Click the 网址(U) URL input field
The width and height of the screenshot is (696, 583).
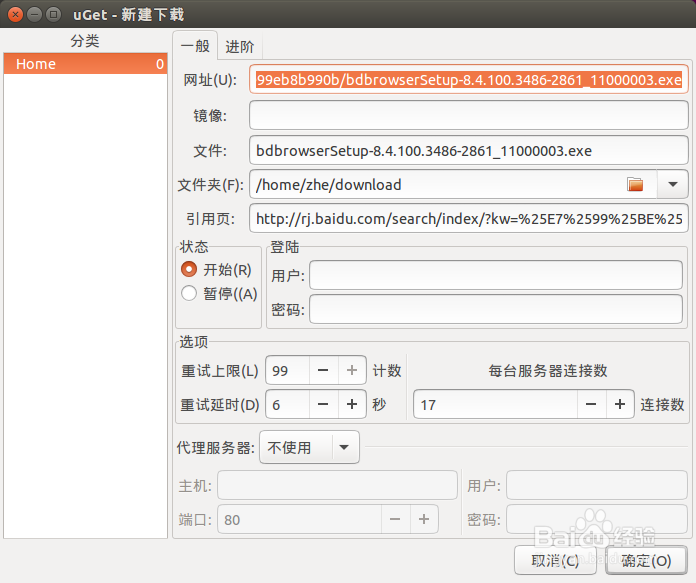click(x=469, y=79)
